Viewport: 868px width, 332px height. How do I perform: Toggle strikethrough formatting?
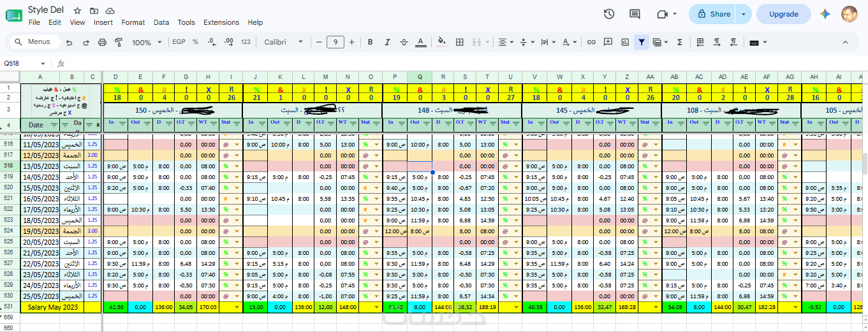pyautogui.click(x=403, y=42)
